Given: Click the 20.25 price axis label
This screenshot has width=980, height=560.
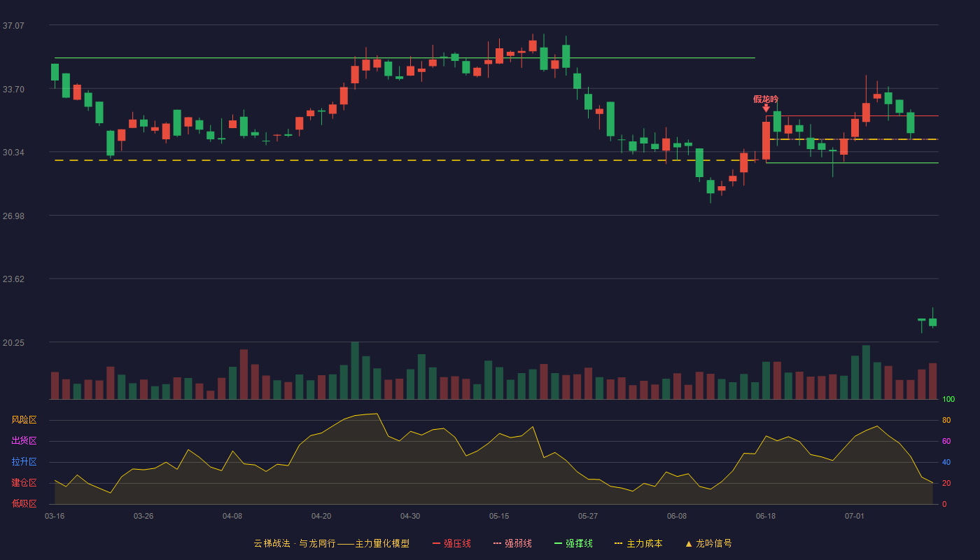Looking at the screenshot, I should pos(13,343).
